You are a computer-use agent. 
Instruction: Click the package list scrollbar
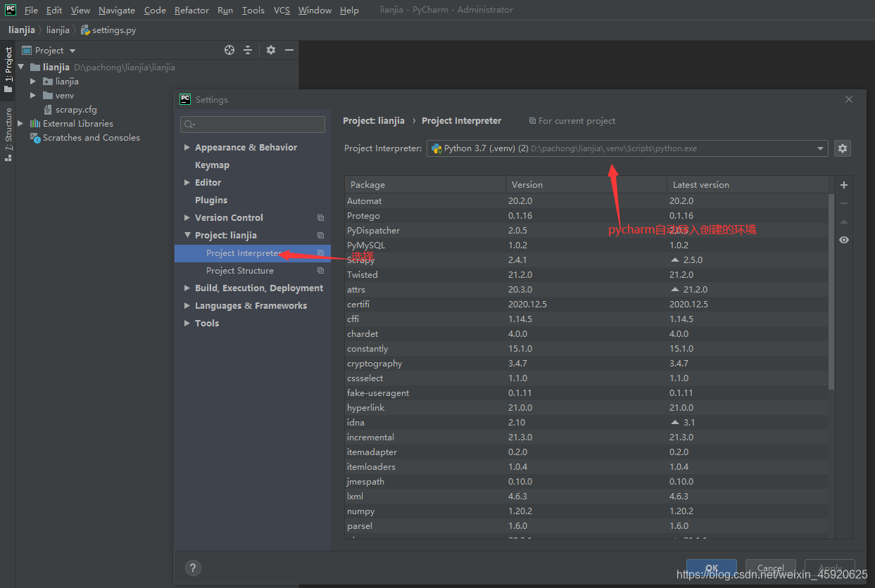tap(831, 292)
